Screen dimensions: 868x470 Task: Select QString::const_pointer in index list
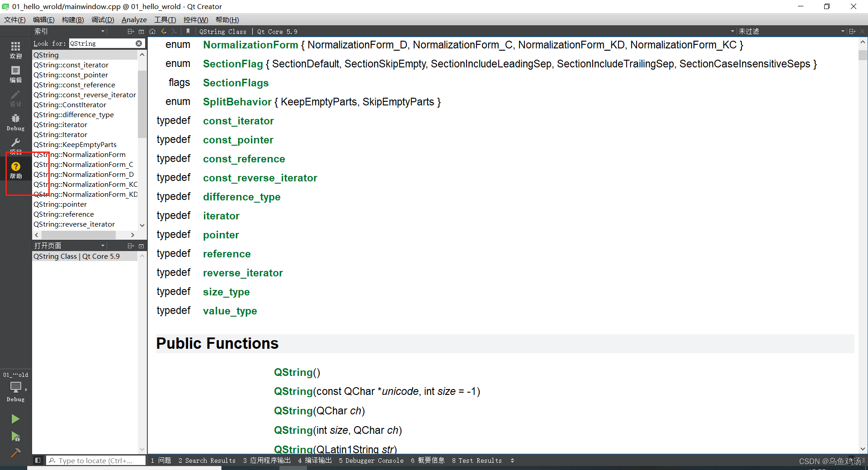tap(85, 75)
